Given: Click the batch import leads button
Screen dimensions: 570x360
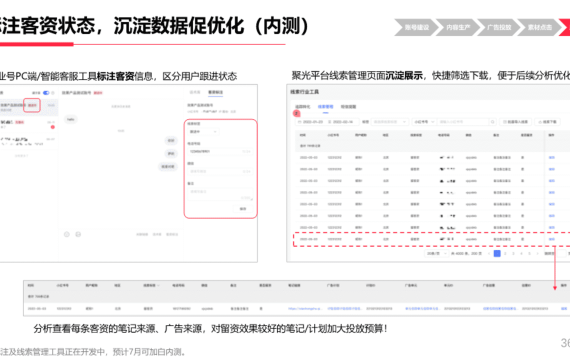Looking at the screenshot, I should 515,122.
